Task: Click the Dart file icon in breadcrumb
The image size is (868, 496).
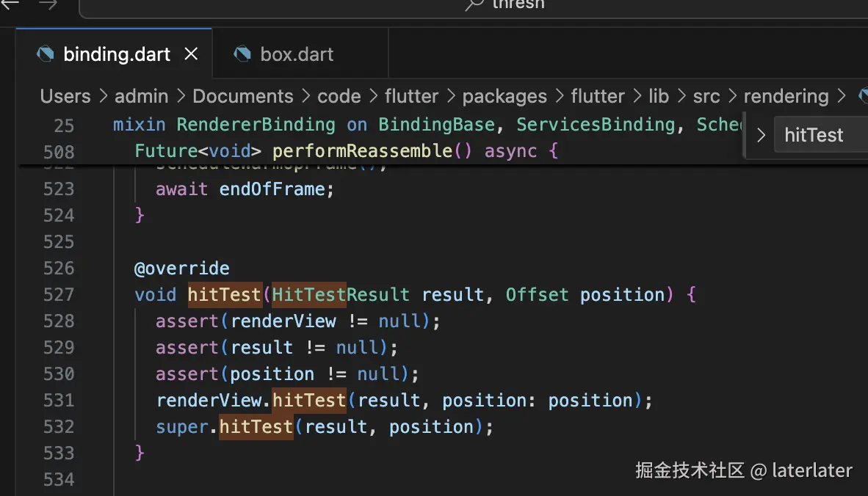Action: pos(860,96)
